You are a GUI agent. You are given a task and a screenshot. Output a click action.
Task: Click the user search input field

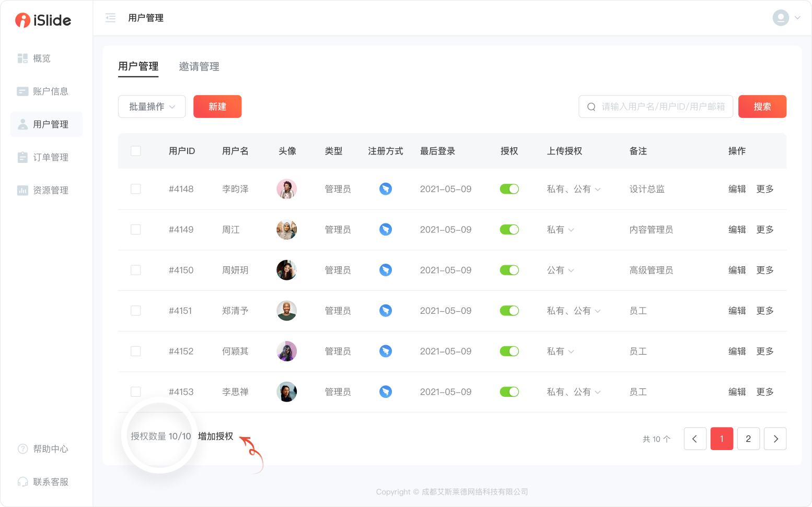[x=662, y=107]
